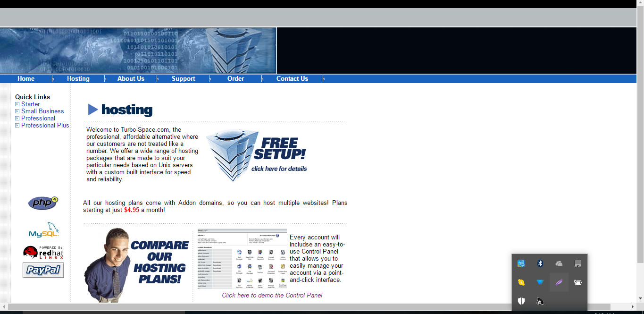Viewport: 644px width, 314px height.
Task: Click the Bluetooth tray icon
Action: pyautogui.click(x=541, y=263)
